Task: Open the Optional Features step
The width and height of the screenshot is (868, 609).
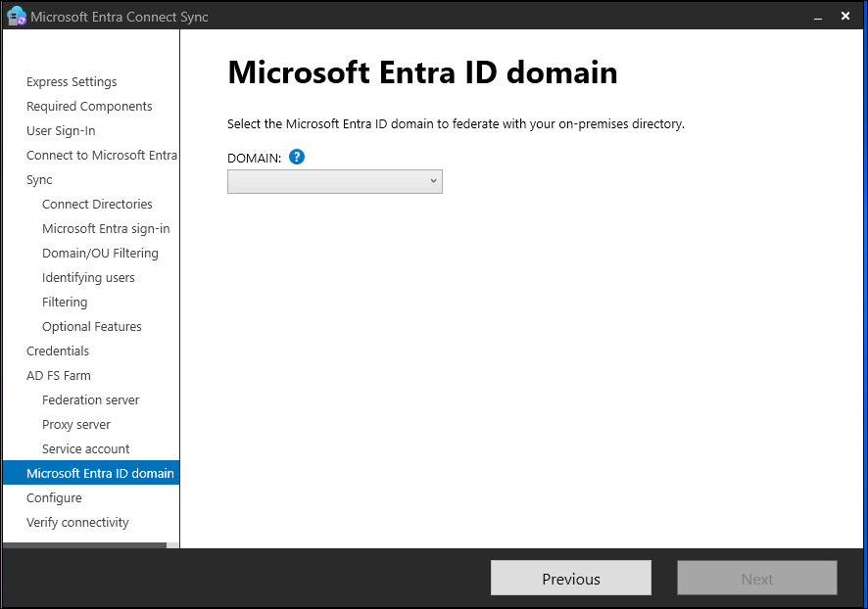Action: (x=92, y=327)
